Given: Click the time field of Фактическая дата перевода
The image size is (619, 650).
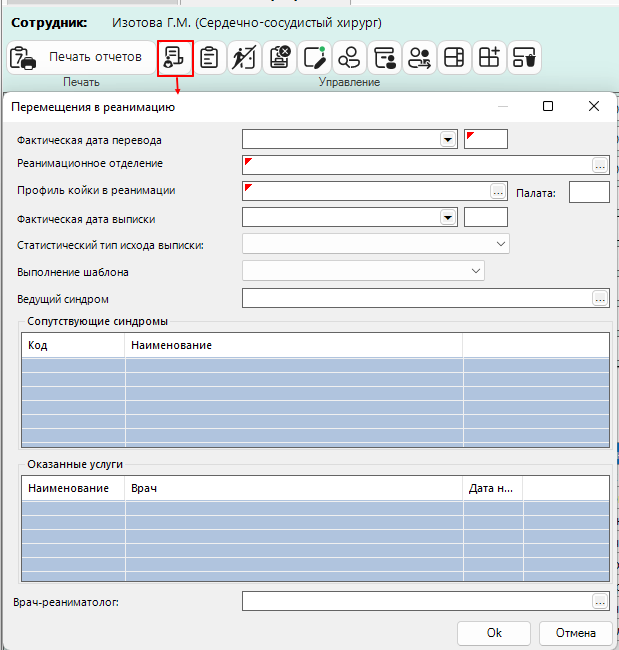Looking at the screenshot, I should (485, 139).
